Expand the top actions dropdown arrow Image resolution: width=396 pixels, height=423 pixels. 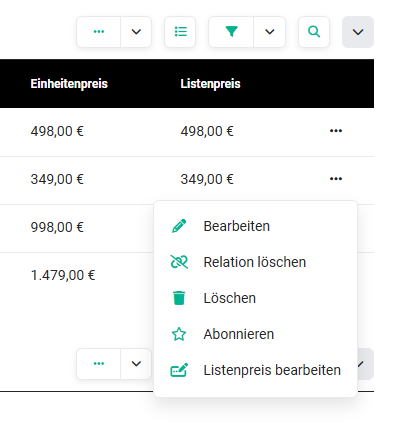(136, 32)
